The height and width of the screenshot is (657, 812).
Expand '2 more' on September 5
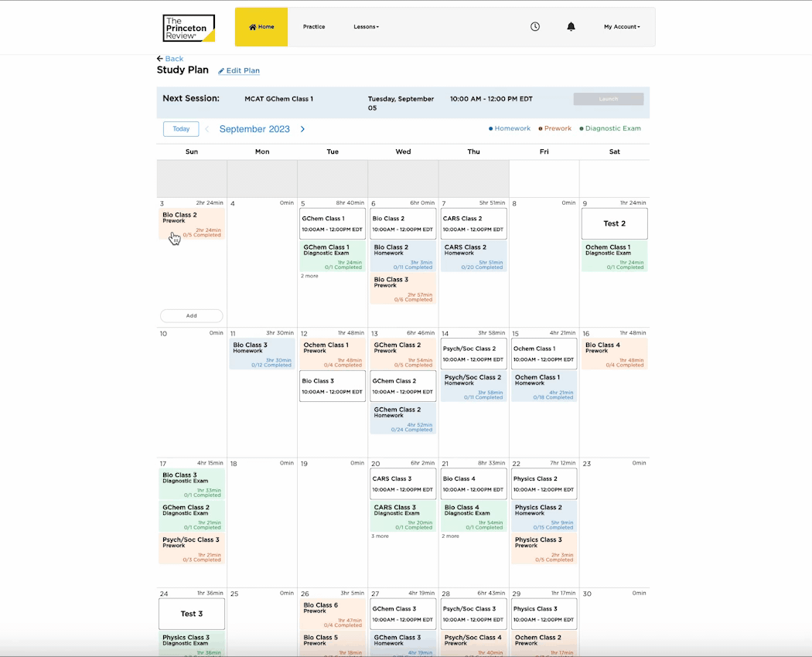pyautogui.click(x=309, y=276)
